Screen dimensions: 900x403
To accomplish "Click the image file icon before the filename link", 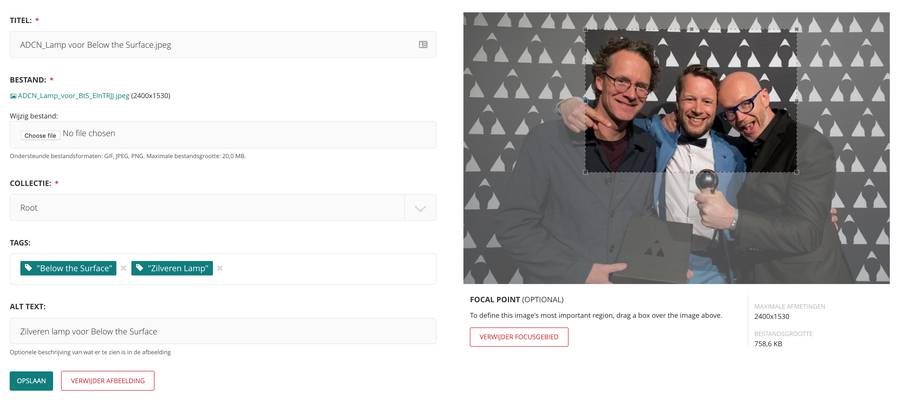I will click(13, 96).
